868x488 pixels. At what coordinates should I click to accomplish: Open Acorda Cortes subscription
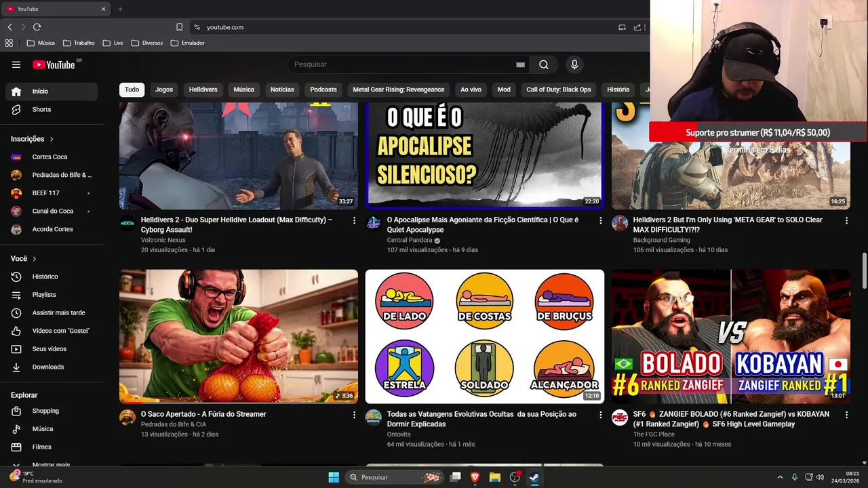[x=52, y=229]
